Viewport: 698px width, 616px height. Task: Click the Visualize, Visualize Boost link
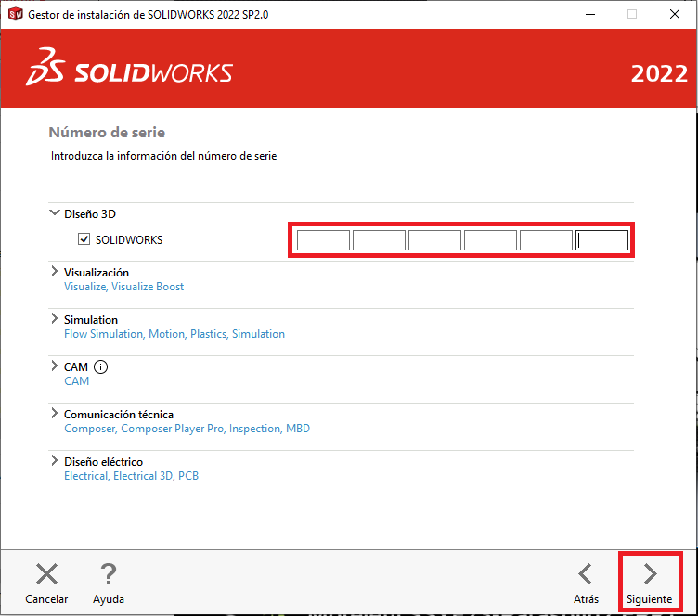tap(123, 287)
